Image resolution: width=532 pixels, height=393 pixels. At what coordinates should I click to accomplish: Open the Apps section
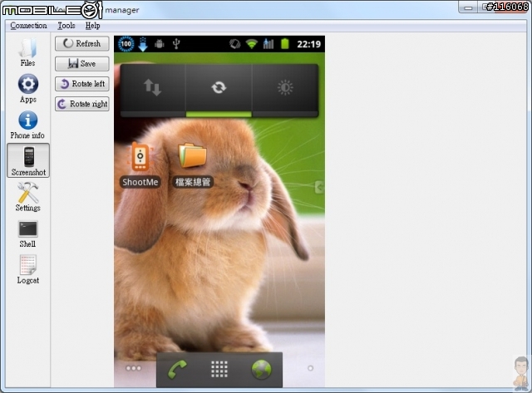(x=27, y=89)
